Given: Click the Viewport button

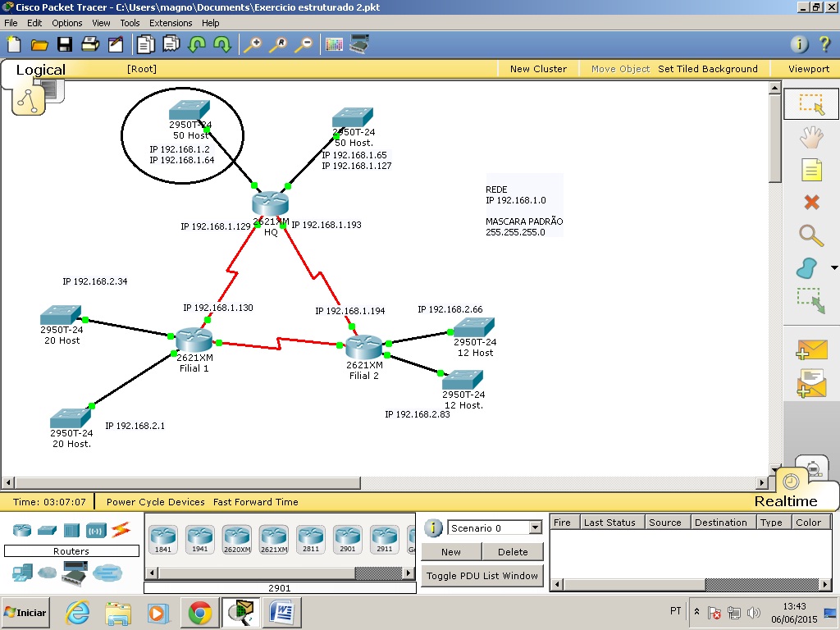Looking at the screenshot, I should point(808,69).
